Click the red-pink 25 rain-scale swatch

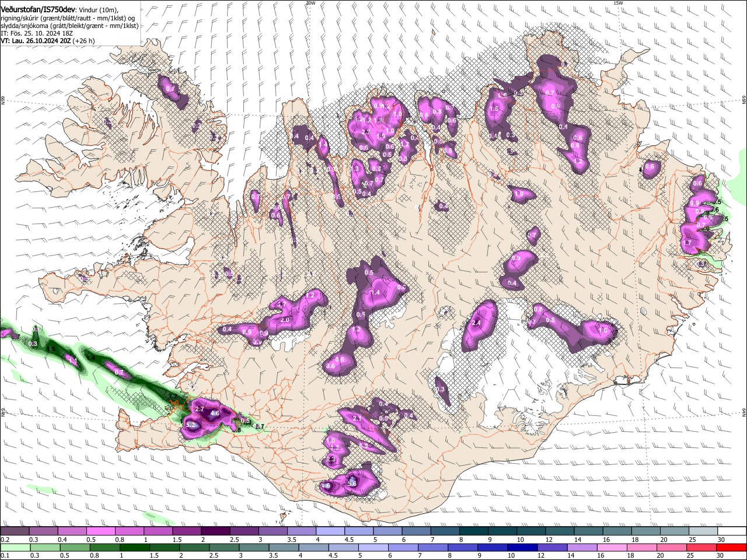[702, 547]
